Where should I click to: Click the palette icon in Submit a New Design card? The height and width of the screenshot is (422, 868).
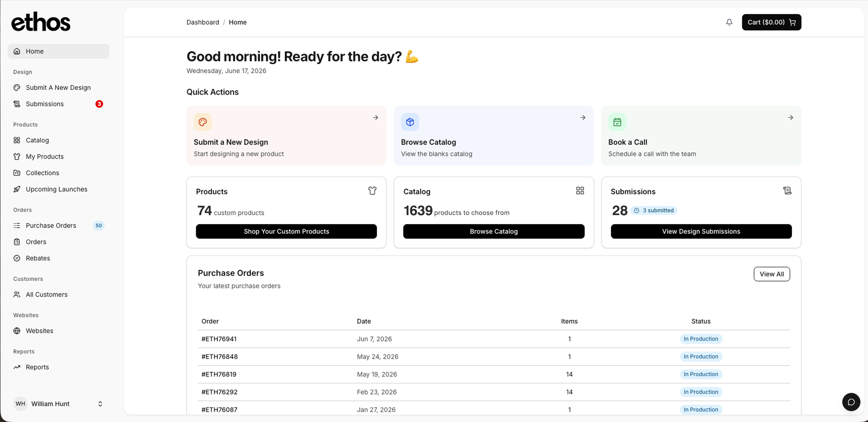coord(203,122)
